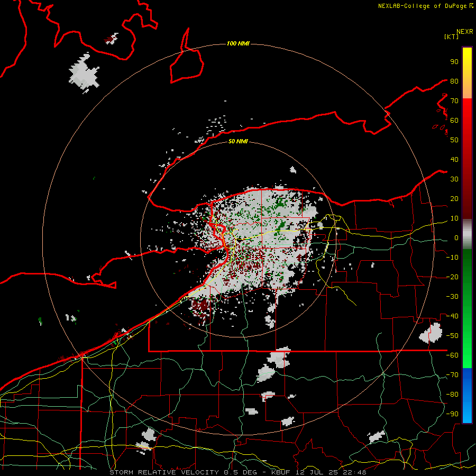Click the -30 scale value
Viewport: 476px width, 476px height.
(x=452, y=297)
